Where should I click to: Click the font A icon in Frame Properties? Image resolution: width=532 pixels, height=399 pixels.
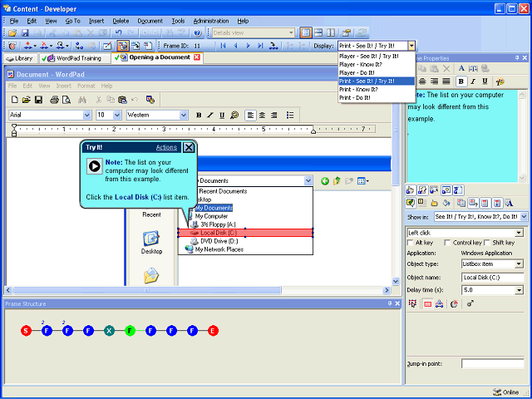click(x=461, y=68)
